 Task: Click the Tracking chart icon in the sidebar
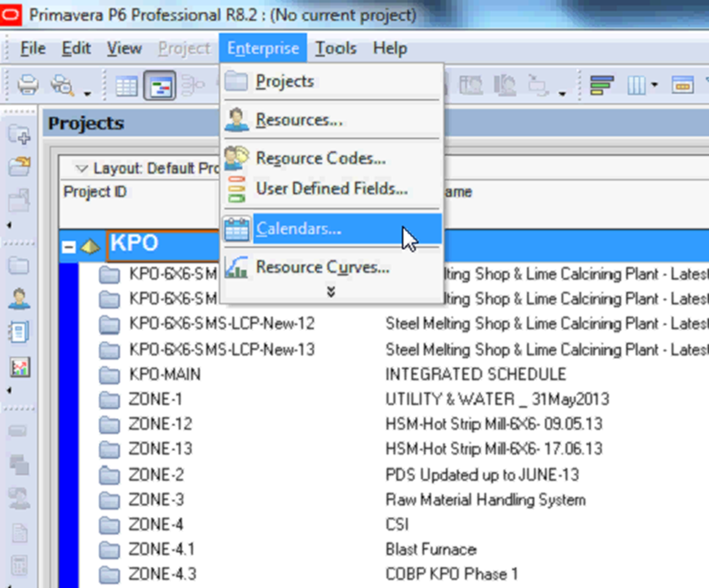[x=19, y=367]
